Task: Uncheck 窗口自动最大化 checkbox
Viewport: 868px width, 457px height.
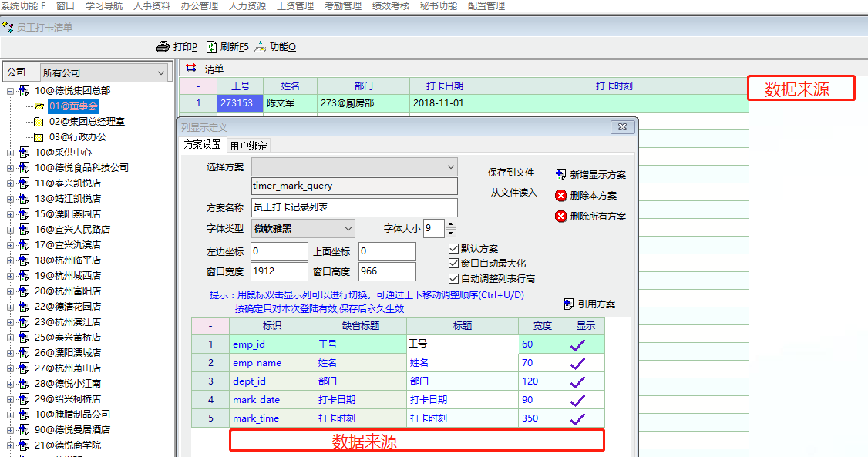Action: (x=454, y=264)
